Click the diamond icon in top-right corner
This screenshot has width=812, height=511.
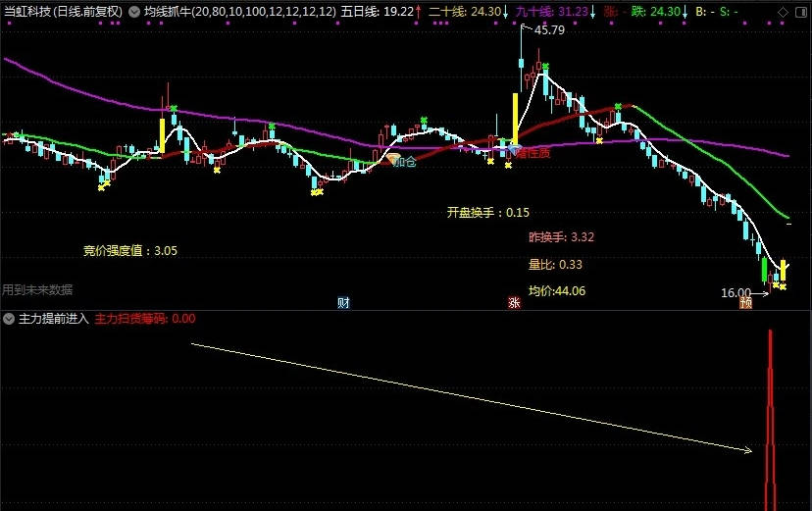[x=783, y=12]
